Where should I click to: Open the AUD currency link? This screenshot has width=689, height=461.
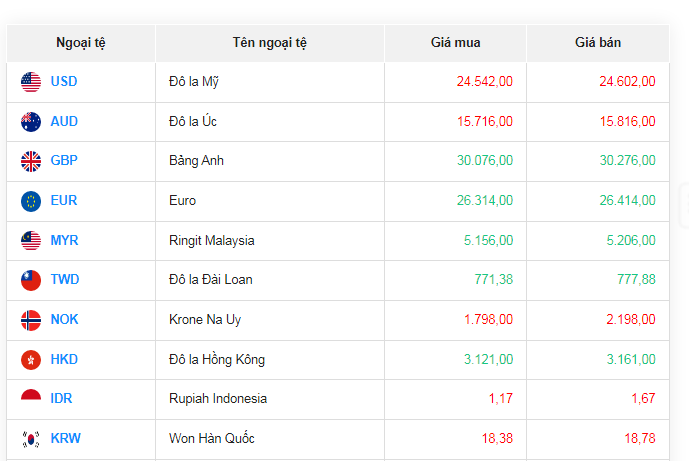tap(64, 122)
